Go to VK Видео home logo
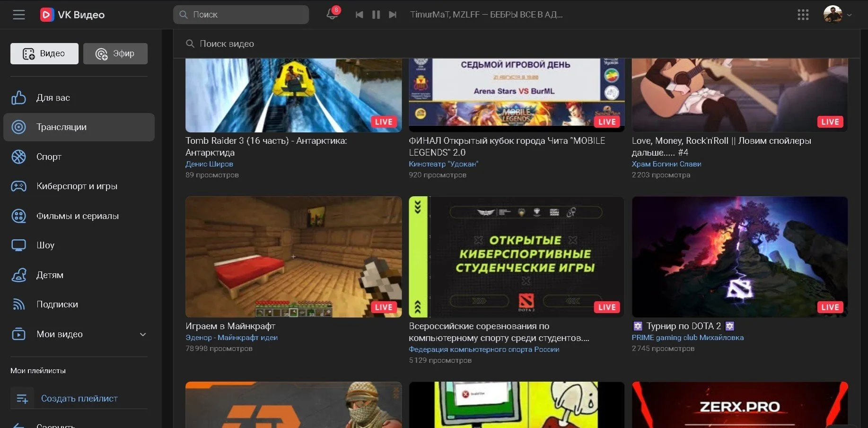 (x=72, y=15)
